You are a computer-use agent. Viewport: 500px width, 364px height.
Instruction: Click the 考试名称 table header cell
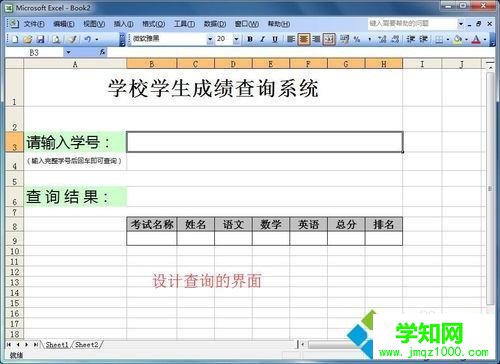[152, 224]
